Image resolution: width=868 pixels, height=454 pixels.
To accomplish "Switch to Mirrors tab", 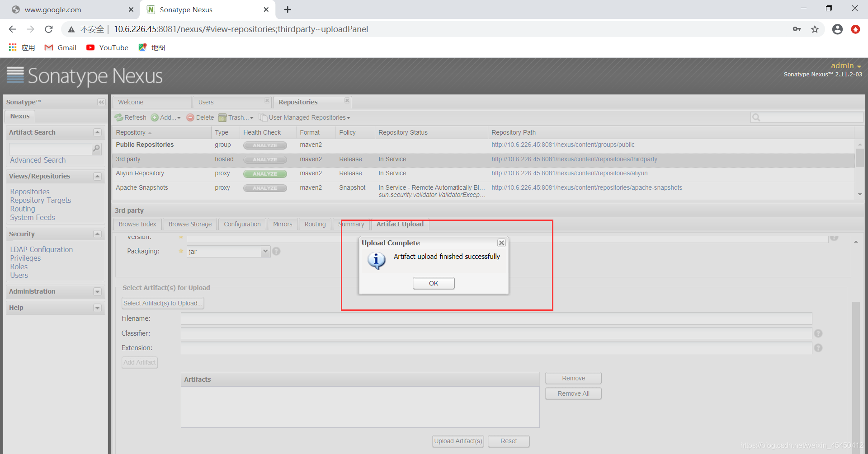I will [283, 224].
